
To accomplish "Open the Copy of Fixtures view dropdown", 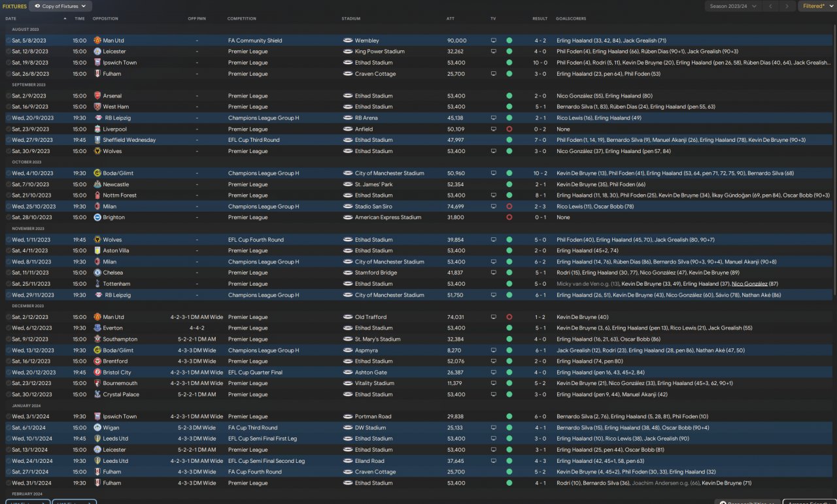I will point(60,7).
